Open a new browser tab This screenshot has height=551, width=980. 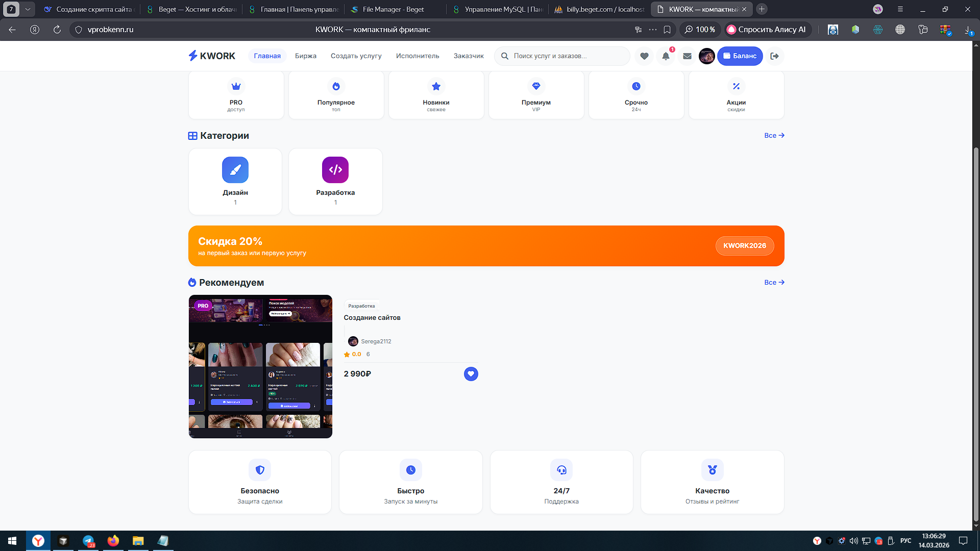[x=762, y=9]
